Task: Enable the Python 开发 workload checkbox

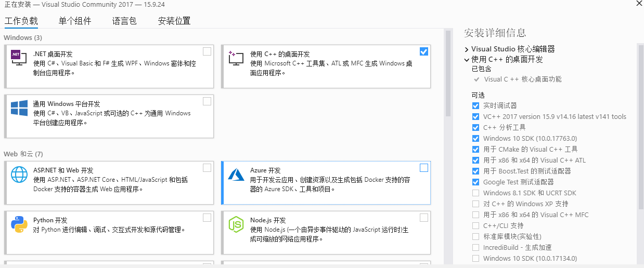Action: coord(207,218)
